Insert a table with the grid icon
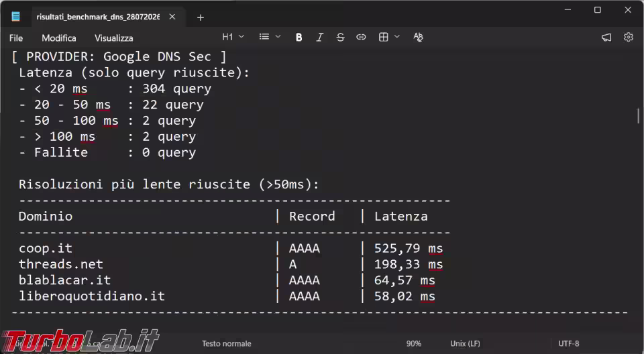 point(384,38)
